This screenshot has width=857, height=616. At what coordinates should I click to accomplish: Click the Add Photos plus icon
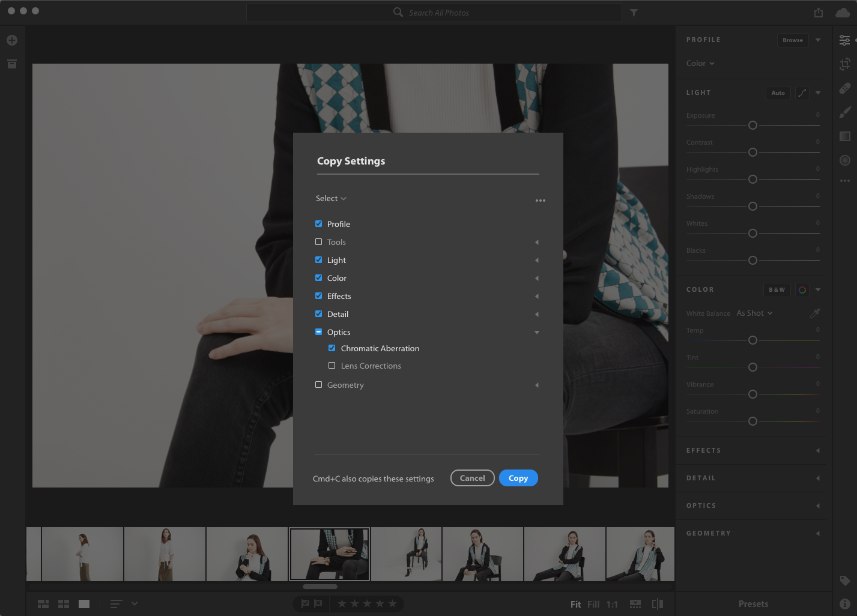point(12,40)
